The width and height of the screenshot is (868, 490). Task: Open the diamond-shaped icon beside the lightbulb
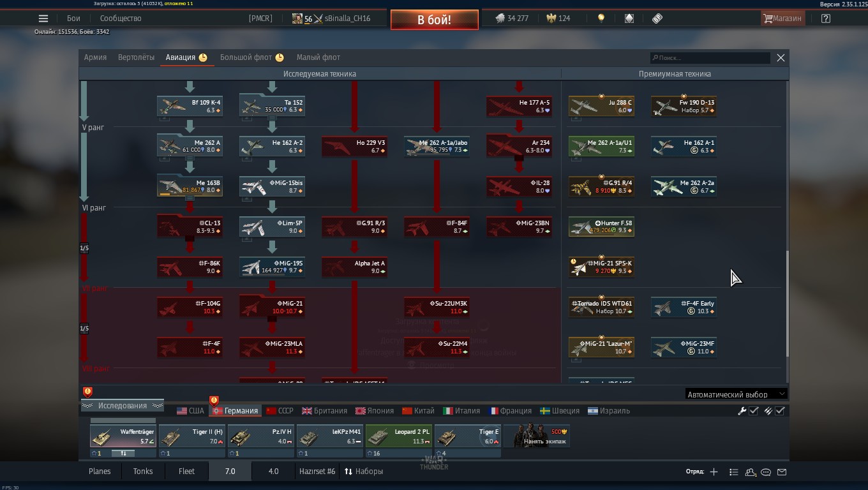(x=629, y=19)
